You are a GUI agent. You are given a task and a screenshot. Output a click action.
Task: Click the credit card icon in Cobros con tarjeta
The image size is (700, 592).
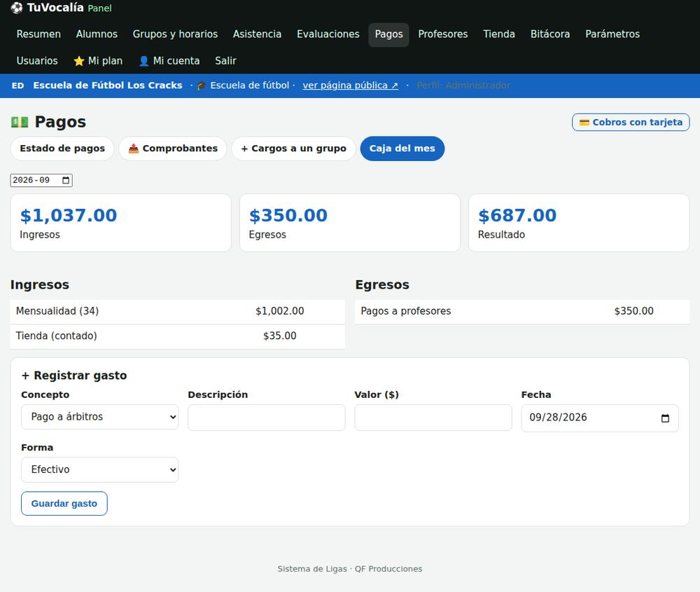[584, 123]
